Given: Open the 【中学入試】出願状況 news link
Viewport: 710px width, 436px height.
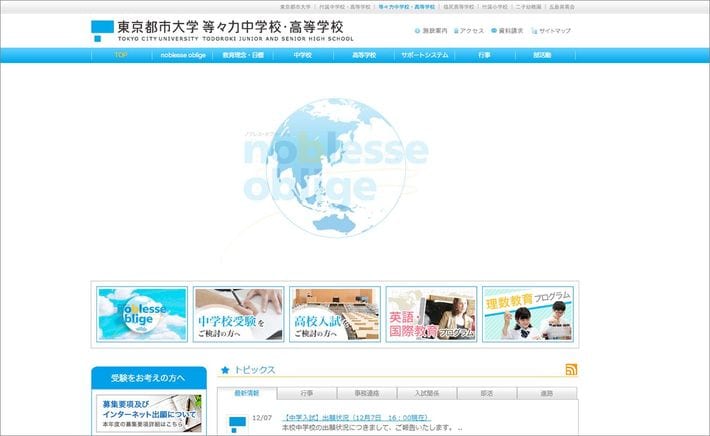Looking at the screenshot, I should tap(355, 417).
